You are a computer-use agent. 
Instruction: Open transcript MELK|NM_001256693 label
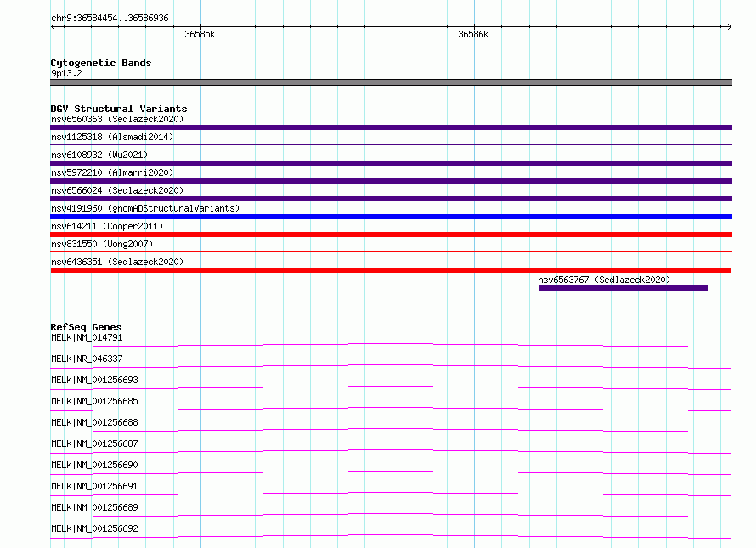94,380
